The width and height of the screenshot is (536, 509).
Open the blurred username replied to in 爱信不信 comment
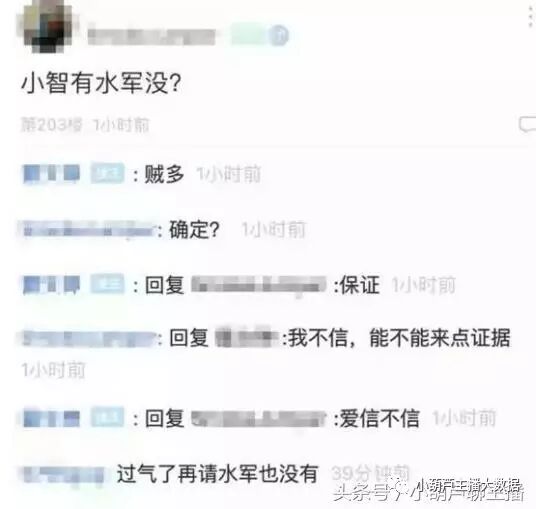258,418
